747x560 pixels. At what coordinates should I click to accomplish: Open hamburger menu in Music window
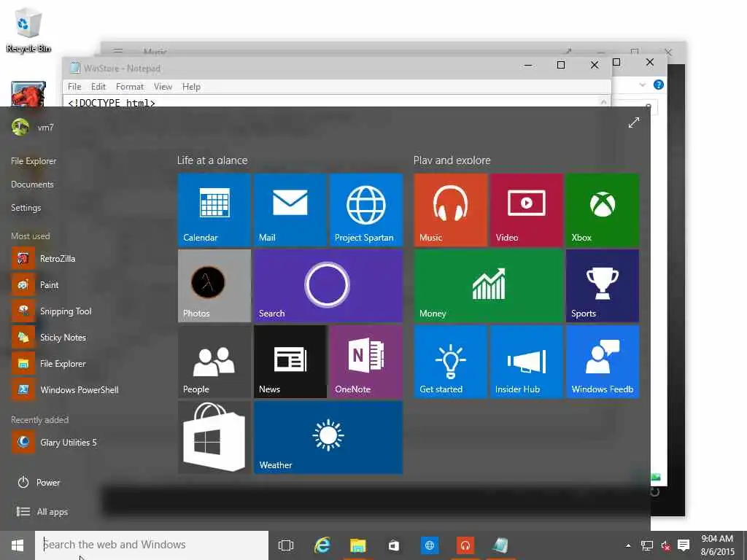click(x=118, y=50)
